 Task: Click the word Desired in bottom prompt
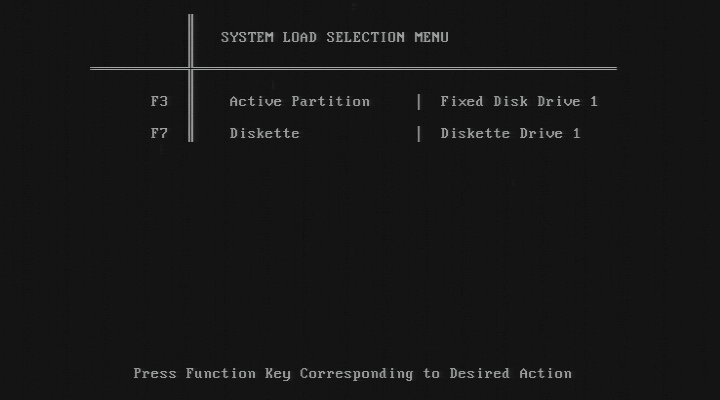click(479, 373)
